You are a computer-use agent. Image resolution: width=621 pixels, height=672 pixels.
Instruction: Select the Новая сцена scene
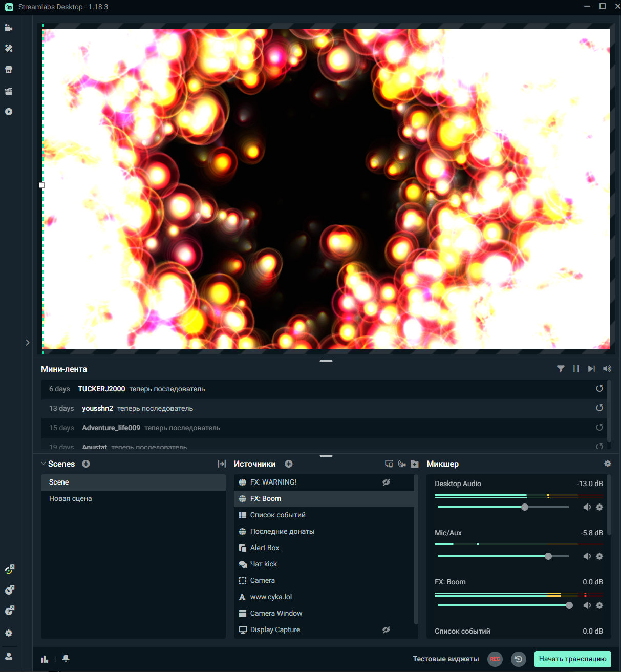tap(133, 499)
